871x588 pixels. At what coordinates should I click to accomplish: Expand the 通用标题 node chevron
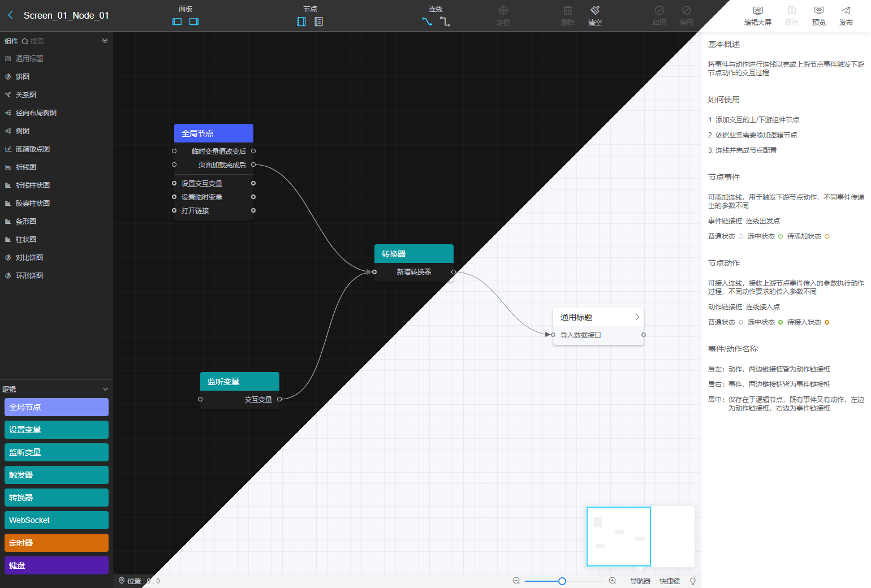[x=637, y=317]
